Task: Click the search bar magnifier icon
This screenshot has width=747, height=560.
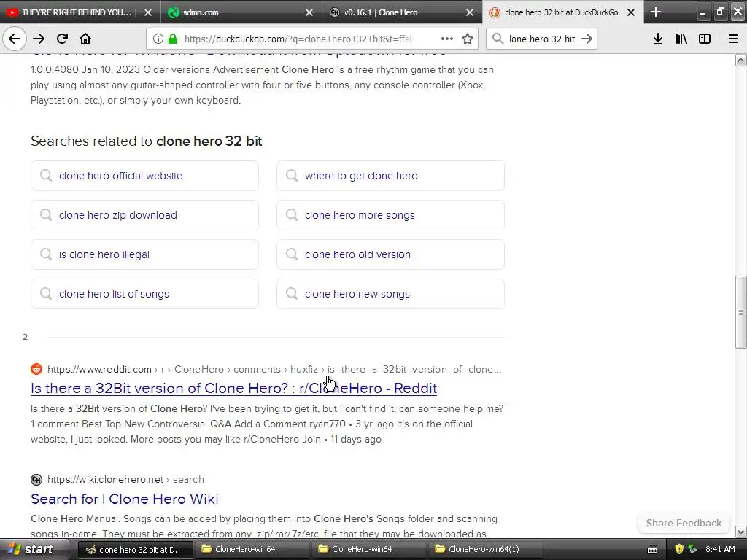Action: [498, 39]
